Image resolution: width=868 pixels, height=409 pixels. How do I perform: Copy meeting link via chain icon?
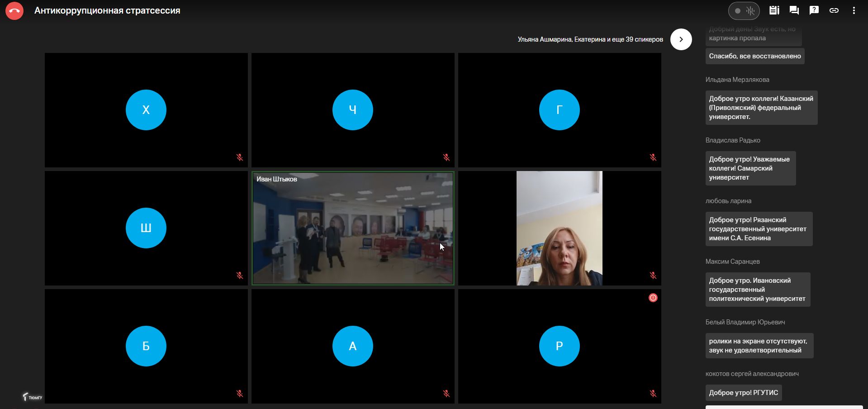point(834,10)
